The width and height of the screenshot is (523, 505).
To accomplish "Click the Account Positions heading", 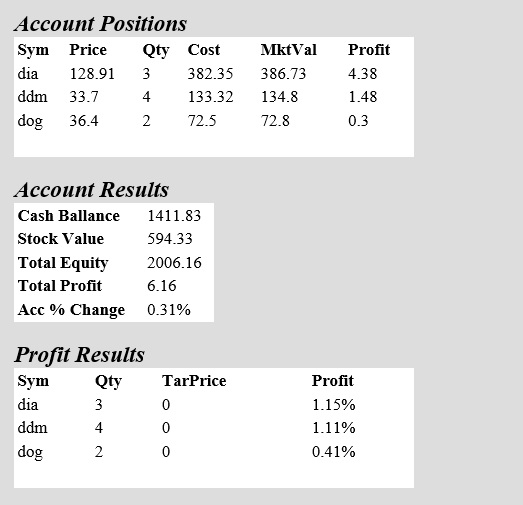I will (100, 24).
